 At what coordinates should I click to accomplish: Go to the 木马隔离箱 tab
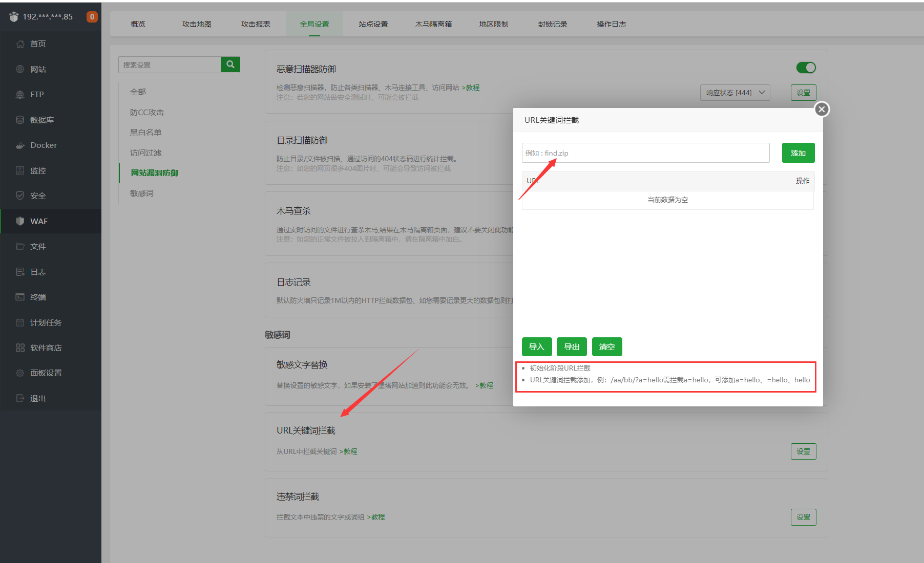coord(433,24)
